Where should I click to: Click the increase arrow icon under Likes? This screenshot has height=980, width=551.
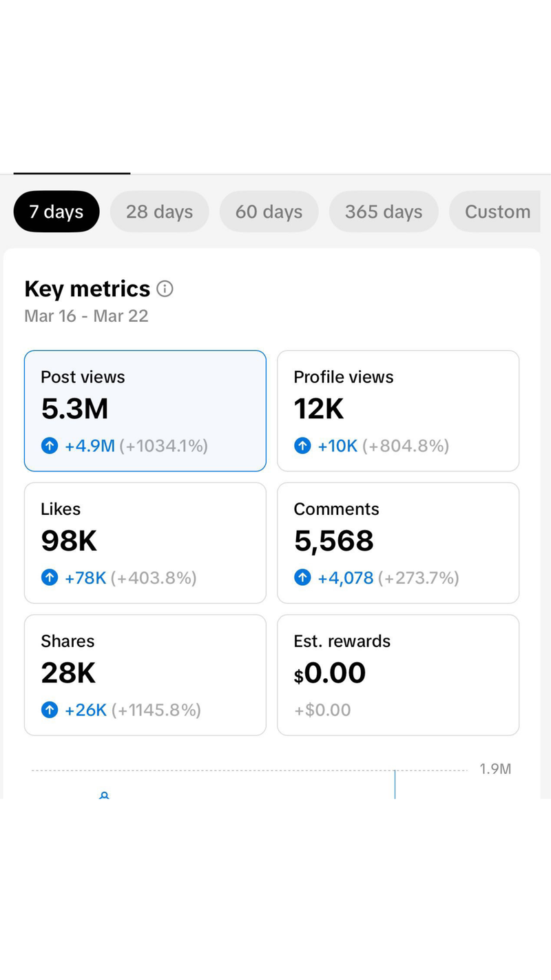pos(50,578)
